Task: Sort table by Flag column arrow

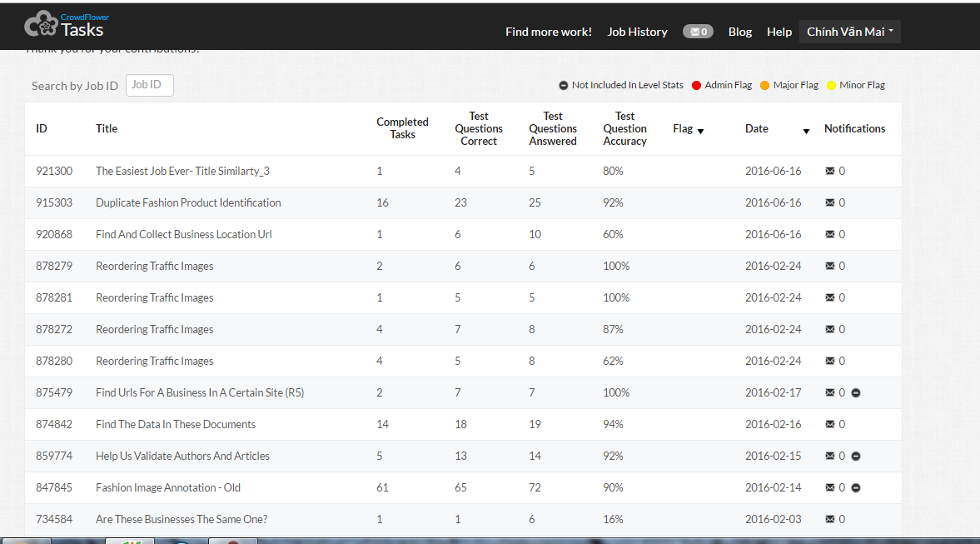Action: [700, 131]
